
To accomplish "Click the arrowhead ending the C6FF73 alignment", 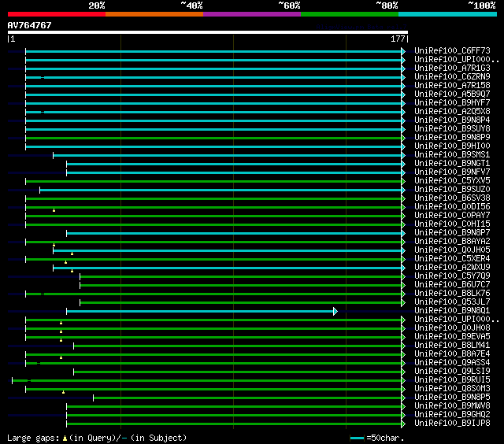I will (403, 51).
